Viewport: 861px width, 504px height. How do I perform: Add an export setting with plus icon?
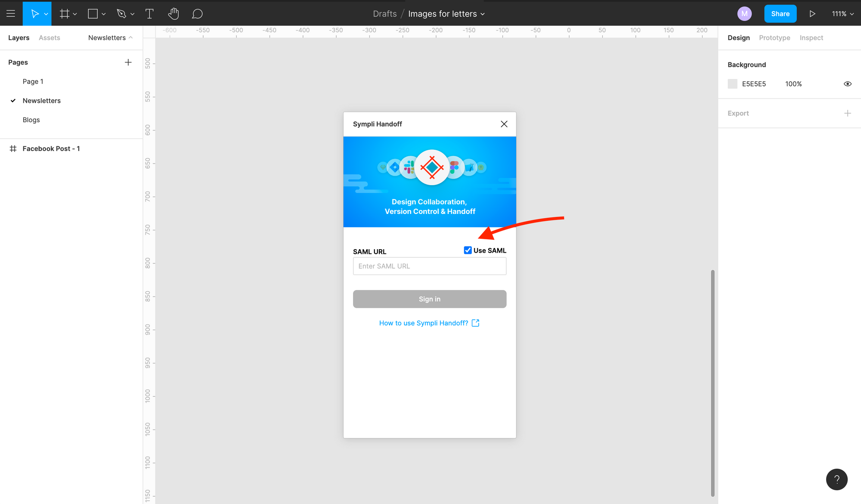(x=848, y=113)
